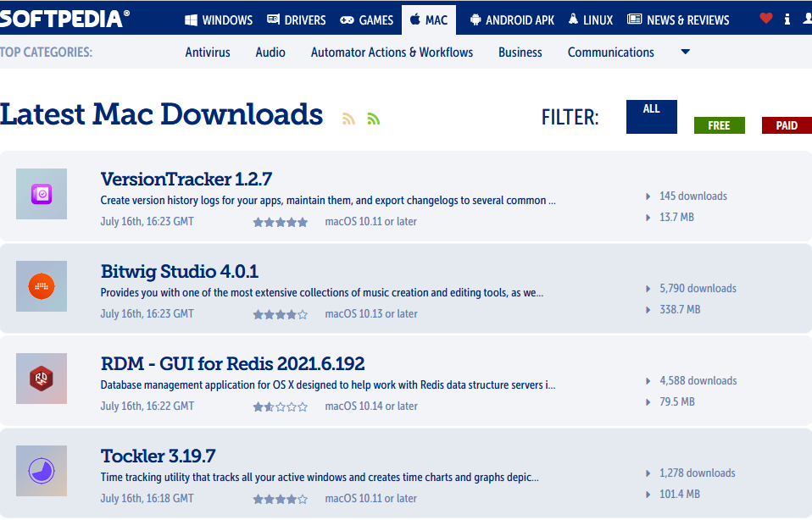The width and height of the screenshot is (812, 520).
Task: Select the Mac tab
Action: pyautogui.click(x=429, y=20)
